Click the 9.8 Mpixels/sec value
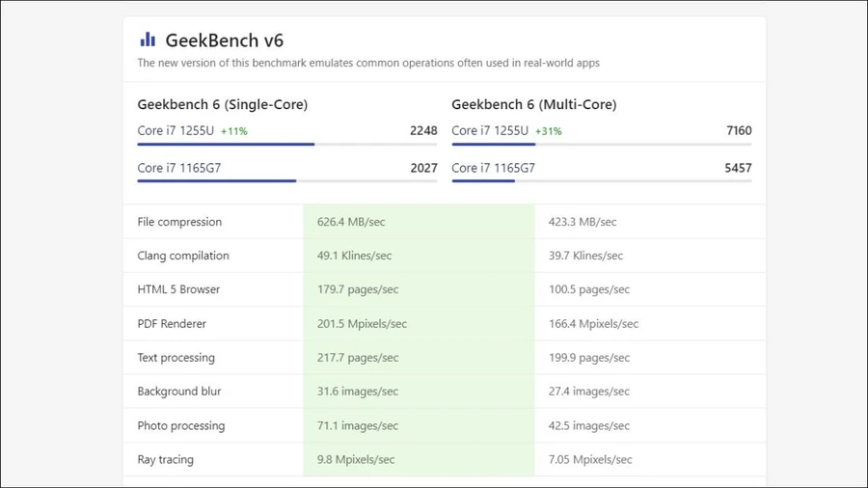Viewport: 868px width, 488px height. (x=356, y=459)
